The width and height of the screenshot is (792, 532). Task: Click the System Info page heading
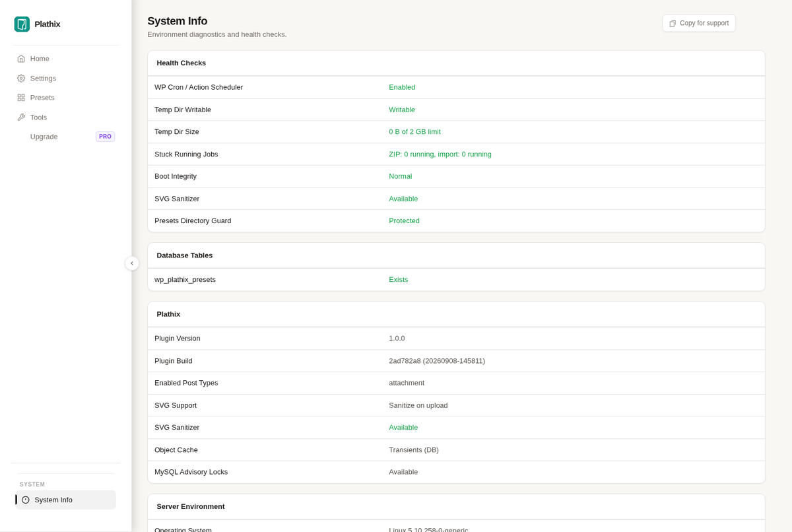coord(177,21)
